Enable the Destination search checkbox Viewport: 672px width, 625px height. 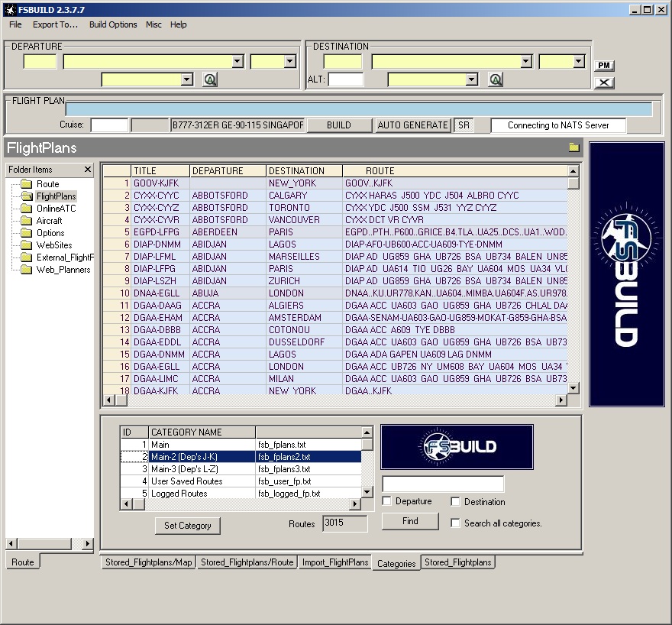click(x=455, y=501)
